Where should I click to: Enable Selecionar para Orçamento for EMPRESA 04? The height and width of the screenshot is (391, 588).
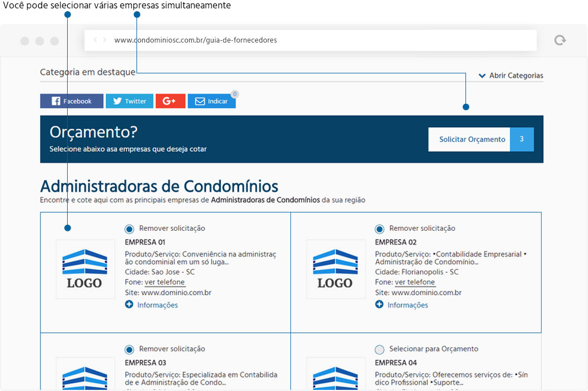[379, 349]
